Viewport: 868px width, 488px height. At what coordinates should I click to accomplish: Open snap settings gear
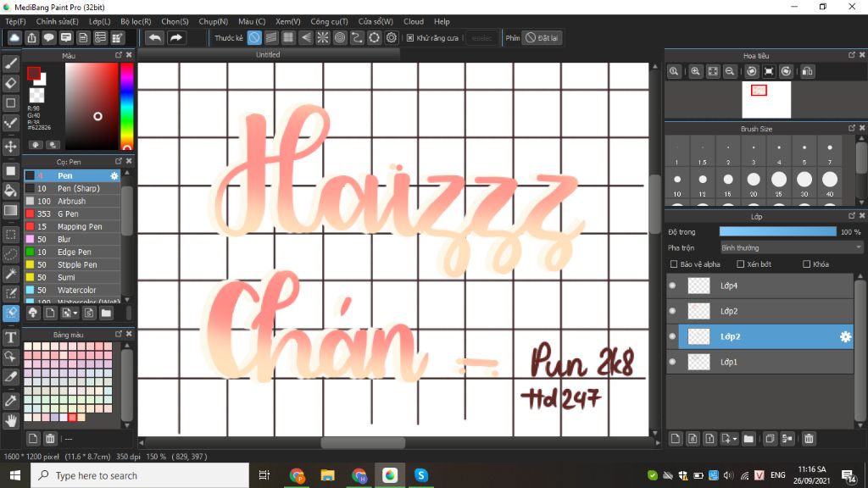click(x=392, y=37)
